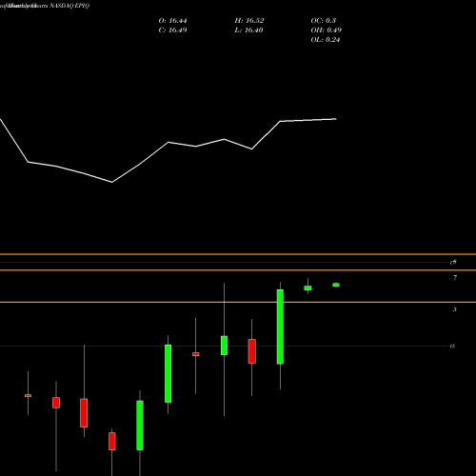476x476 pixels.
Task: Click the high price value "H: 16.52"
Action: [x=249, y=21]
